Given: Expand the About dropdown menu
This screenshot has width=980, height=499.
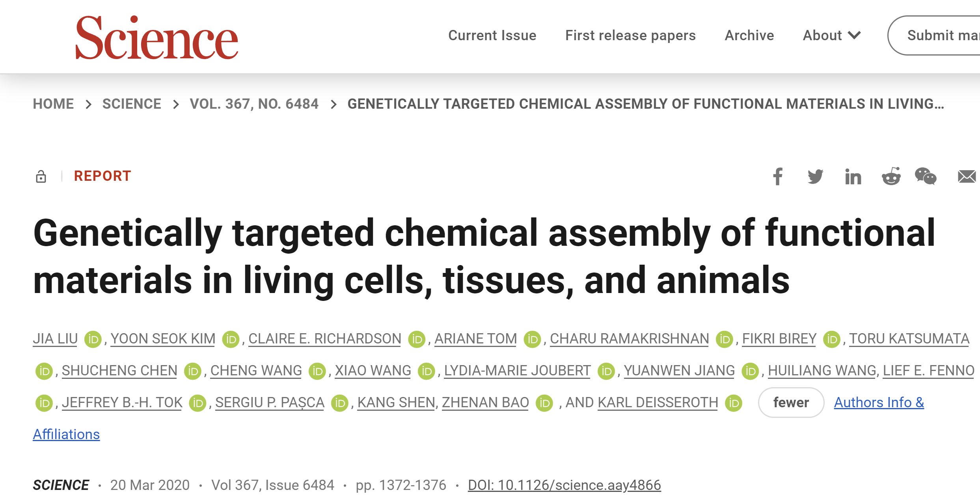Looking at the screenshot, I should tap(832, 35).
